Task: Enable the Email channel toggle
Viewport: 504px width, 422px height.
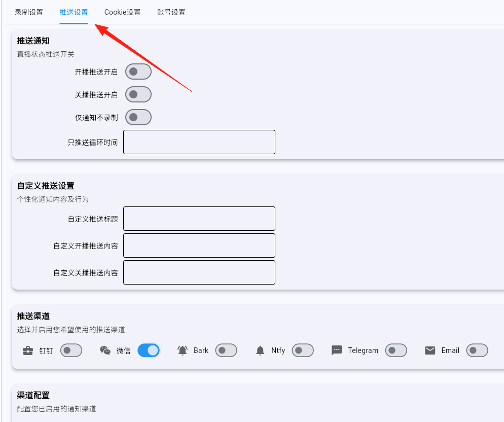Action: point(477,350)
